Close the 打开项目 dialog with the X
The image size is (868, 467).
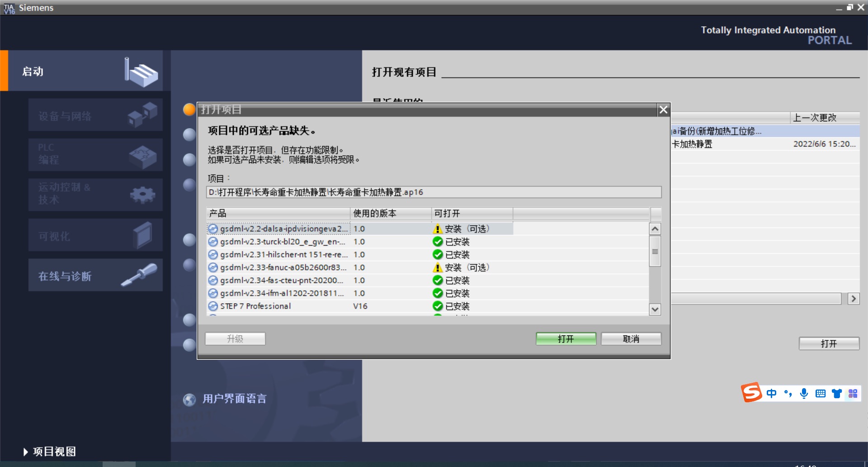663,110
